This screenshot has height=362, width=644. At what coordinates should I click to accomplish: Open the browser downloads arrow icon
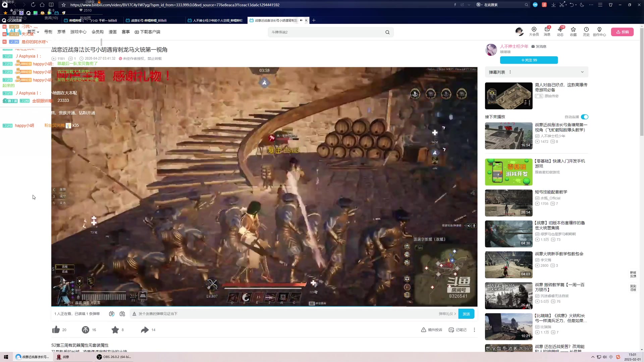(x=553, y=5)
